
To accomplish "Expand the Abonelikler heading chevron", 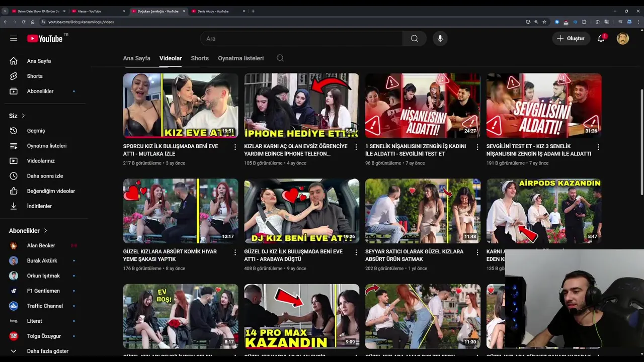I will [x=45, y=231].
